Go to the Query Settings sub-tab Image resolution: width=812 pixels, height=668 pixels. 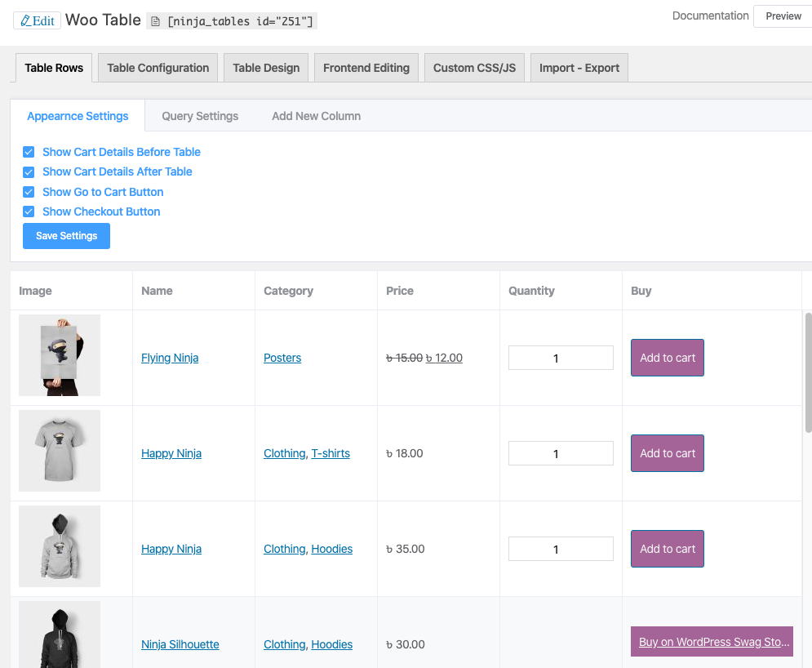click(200, 116)
